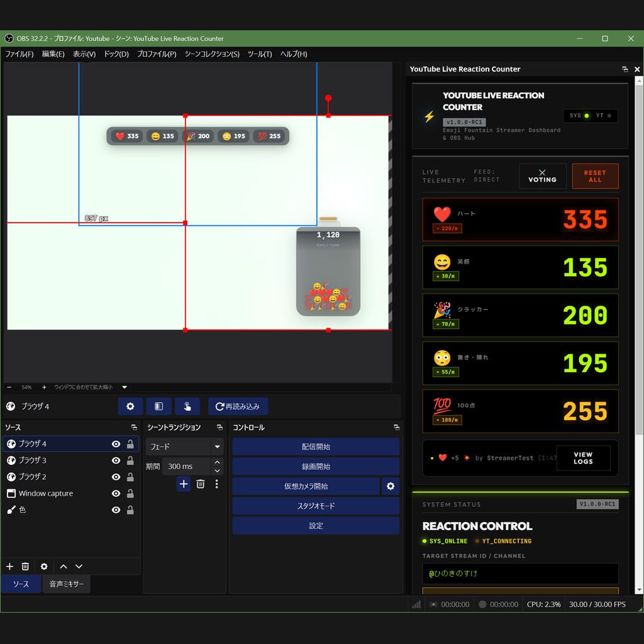Open the ドック(D) menu
644x644 pixels.
[116, 54]
